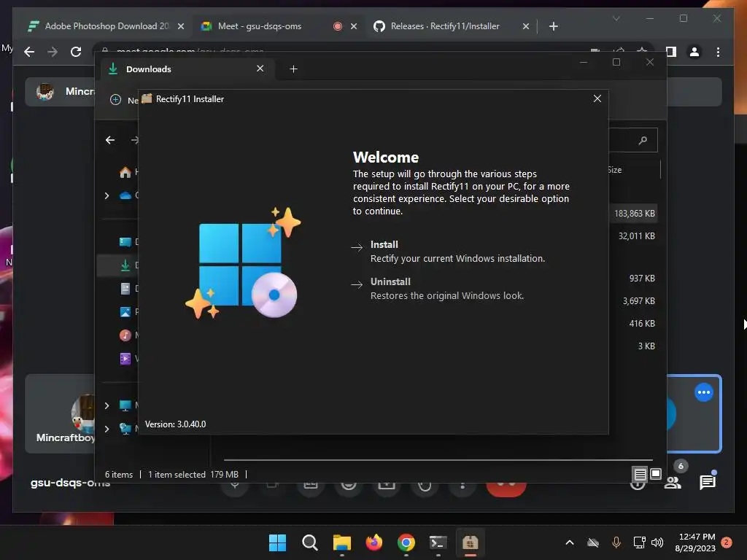Launch Firefox from the taskbar
The image size is (747, 560).
pyautogui.click(x=374, y=542)
